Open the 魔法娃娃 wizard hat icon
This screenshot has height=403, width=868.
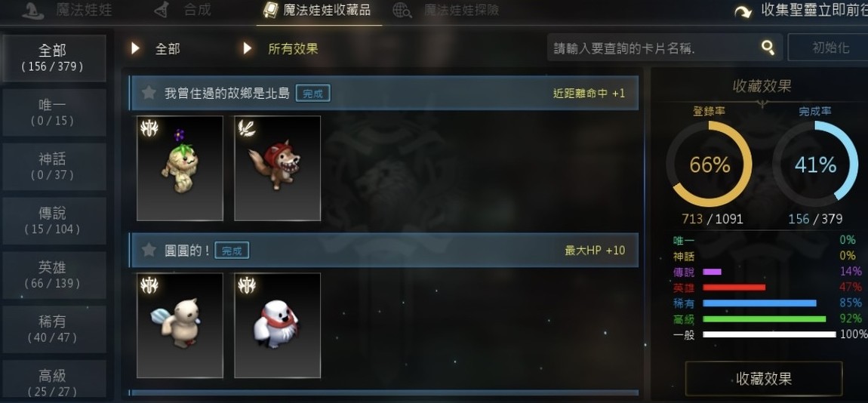tap(33, 11)
